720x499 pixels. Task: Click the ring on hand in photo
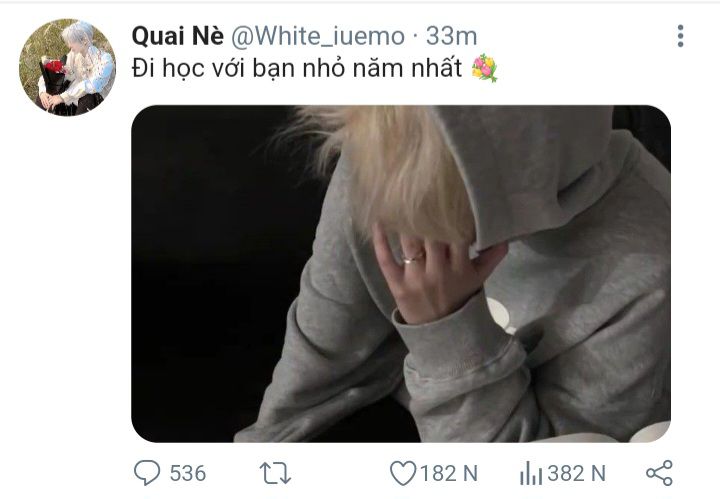point(413,259)
